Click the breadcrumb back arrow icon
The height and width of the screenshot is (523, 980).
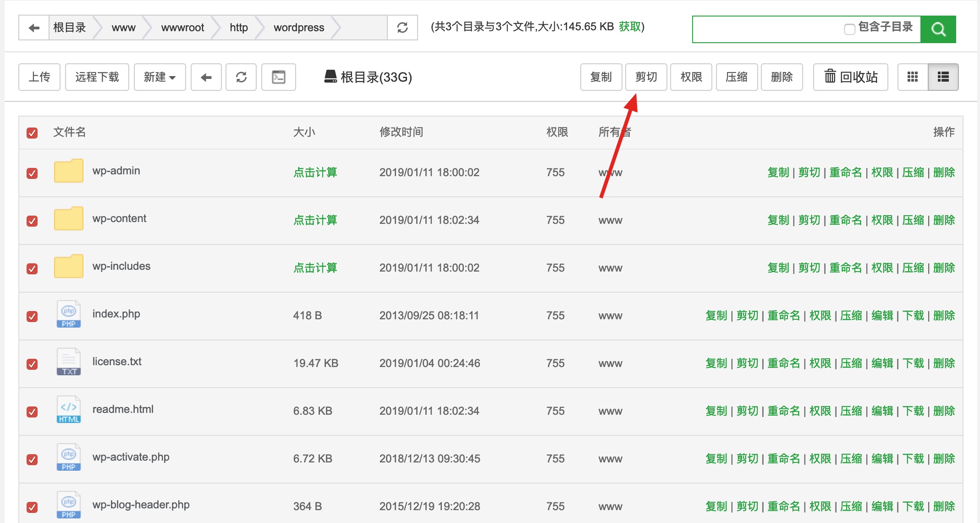34,28
